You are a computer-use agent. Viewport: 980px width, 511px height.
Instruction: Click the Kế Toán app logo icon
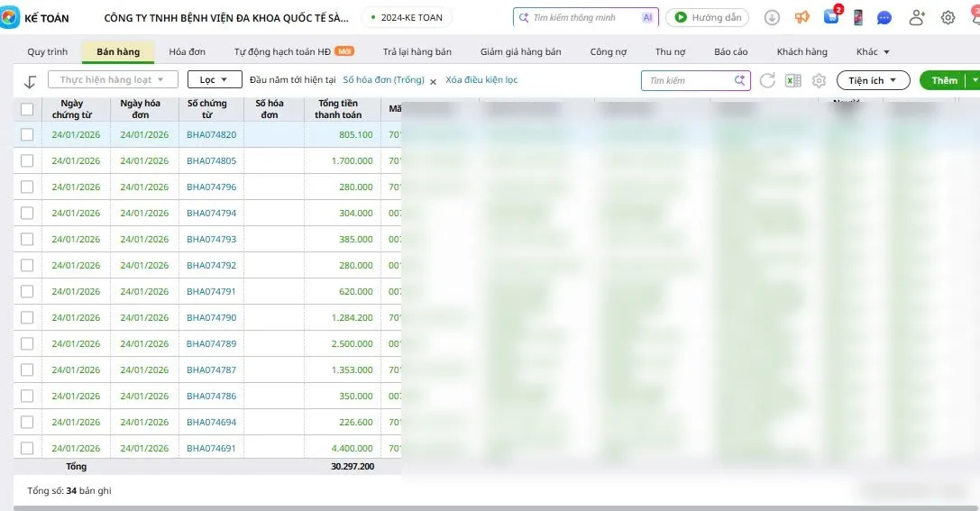(9, 17)
